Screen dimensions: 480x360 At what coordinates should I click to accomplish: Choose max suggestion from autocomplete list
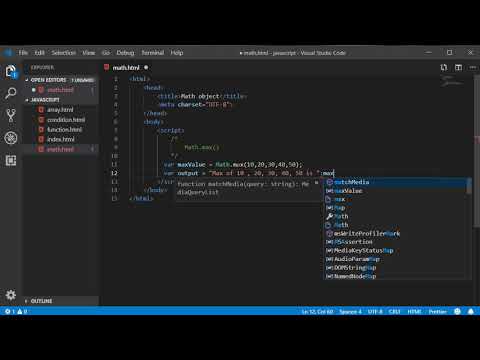(396, 199)
